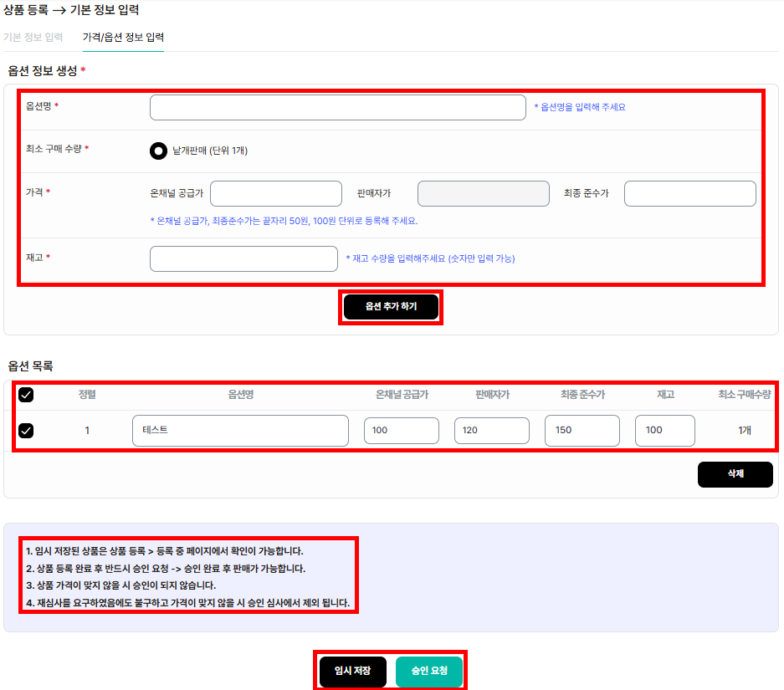Click notice line 2 about 승인 요청 후 판매
Image resolution: width=784 pixels, height=690 pixels.
tap(166, 569)
